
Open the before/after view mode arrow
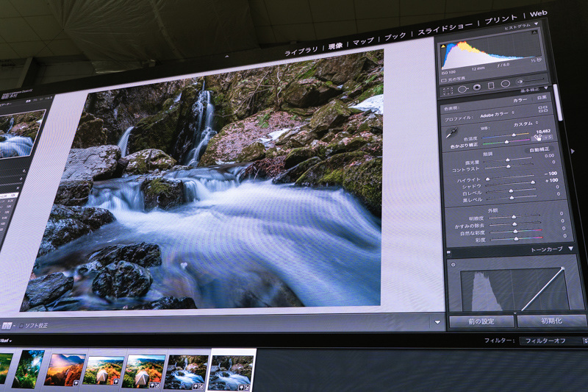click(x=14, y=326)
